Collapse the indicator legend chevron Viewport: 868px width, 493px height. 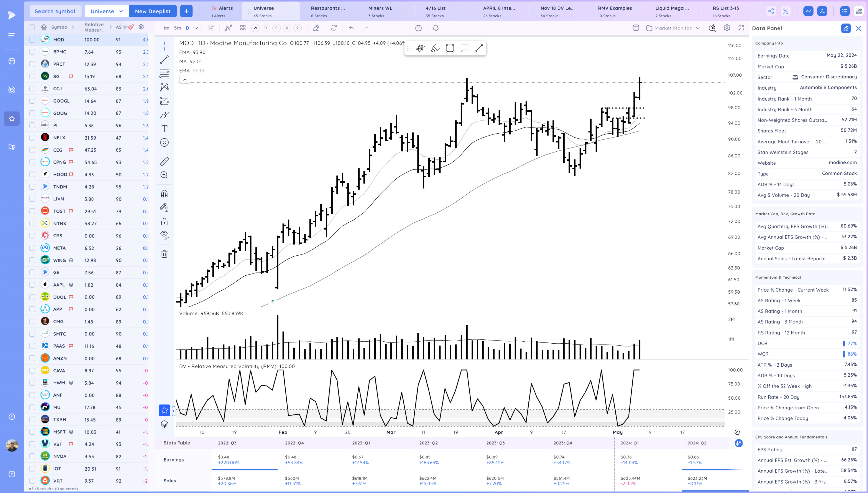185,79
